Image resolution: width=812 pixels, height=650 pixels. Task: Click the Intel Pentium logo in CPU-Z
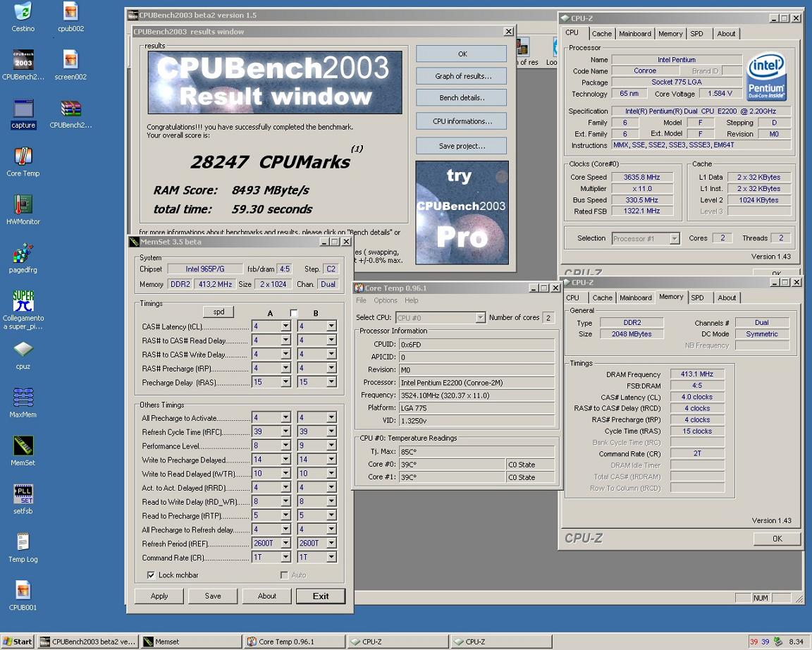[x=766, y=75]
